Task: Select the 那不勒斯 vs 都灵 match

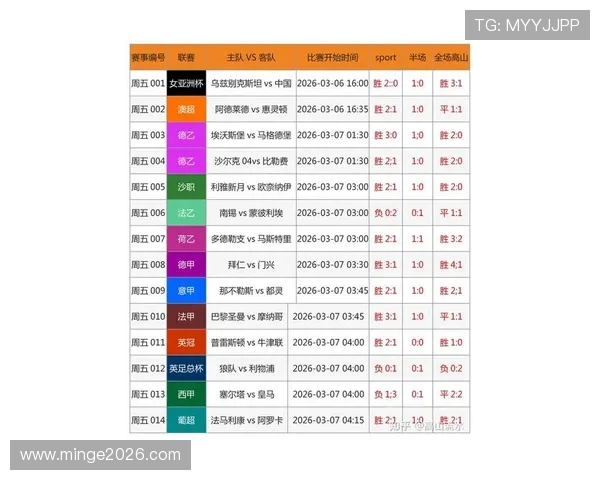Action: [x=251, y=291]
